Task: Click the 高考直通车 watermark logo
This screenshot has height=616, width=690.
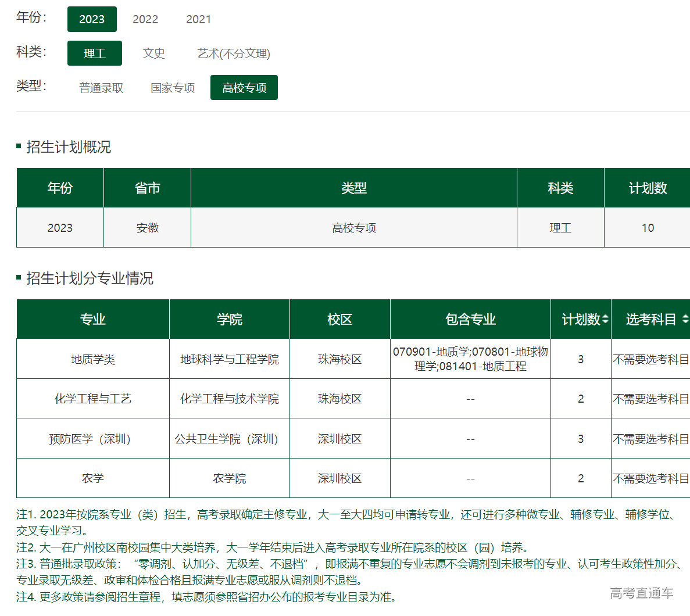Action: 641,593
